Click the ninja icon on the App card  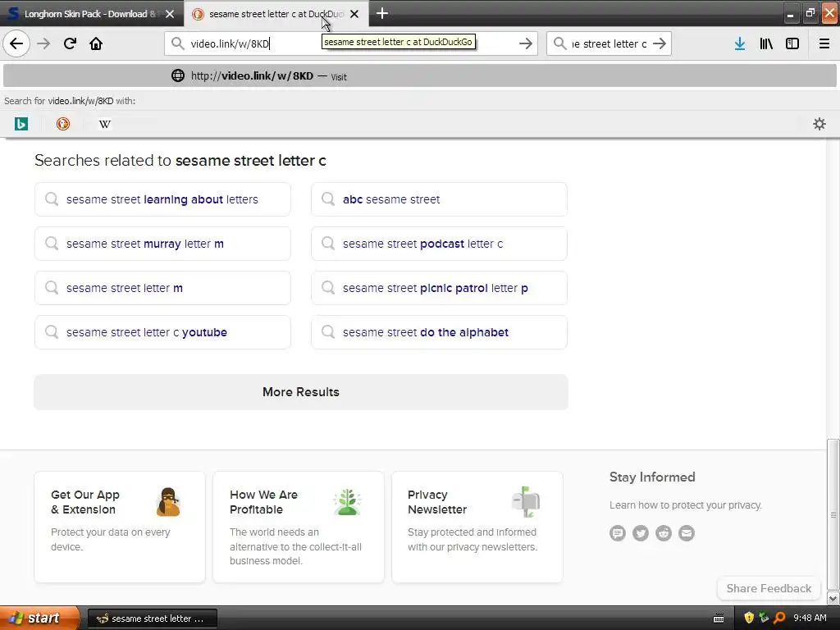(x=168, y=502)
